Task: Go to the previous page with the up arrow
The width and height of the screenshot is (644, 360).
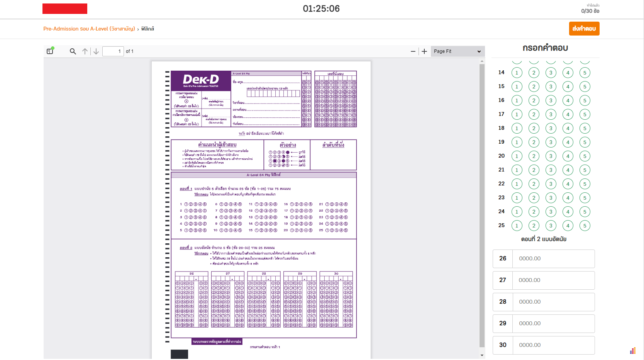Action: (85, 51)
